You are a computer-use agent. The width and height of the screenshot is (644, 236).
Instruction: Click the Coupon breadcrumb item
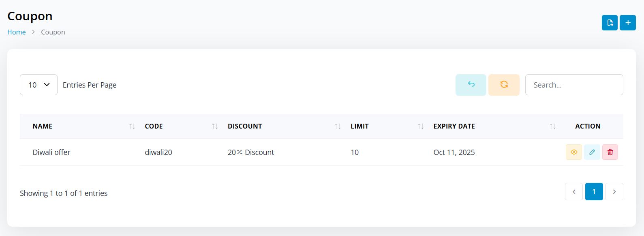pyautogui.click(x=53, y=32)
